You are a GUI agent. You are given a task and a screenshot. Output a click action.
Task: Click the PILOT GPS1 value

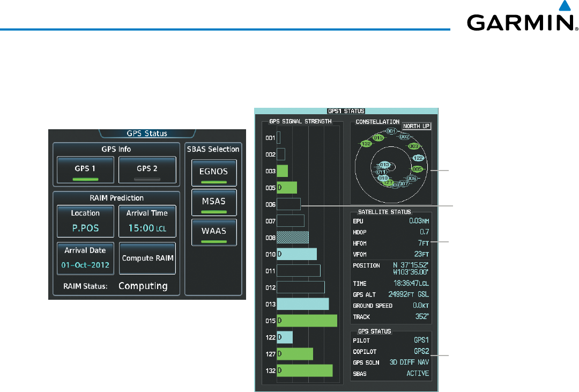[x=421, y=341]
